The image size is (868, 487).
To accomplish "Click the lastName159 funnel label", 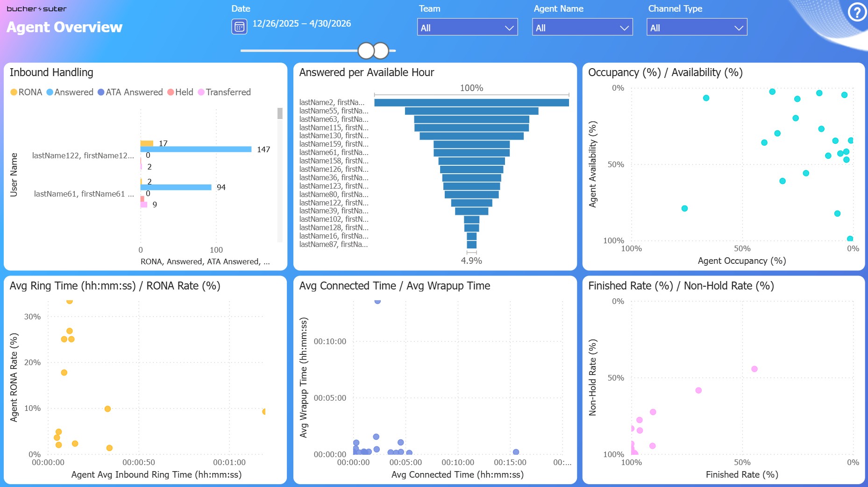I will click(334, 144).
